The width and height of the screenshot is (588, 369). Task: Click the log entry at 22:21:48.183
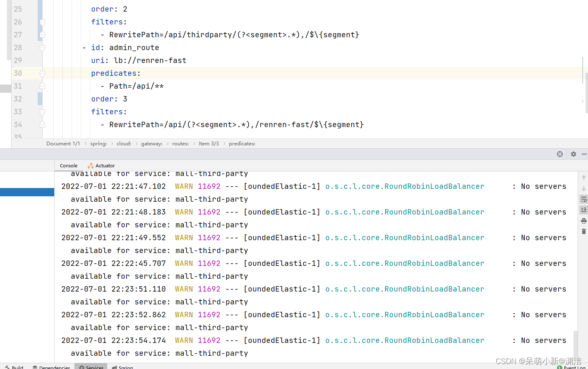[314, 212]
